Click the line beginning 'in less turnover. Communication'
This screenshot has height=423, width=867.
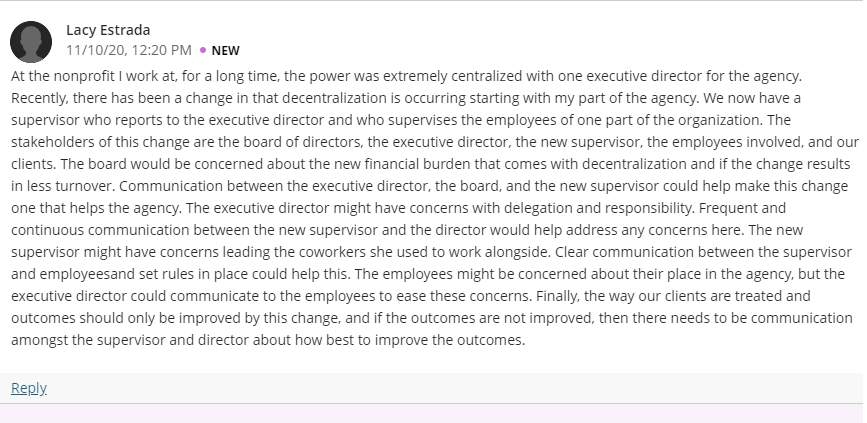click(x=430, y=186)
